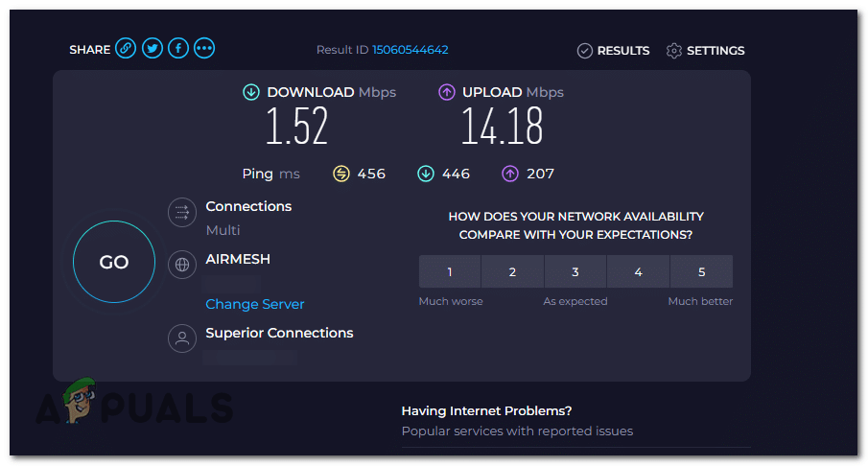Choose rating 5 Much better

click(x=701, y=272)
